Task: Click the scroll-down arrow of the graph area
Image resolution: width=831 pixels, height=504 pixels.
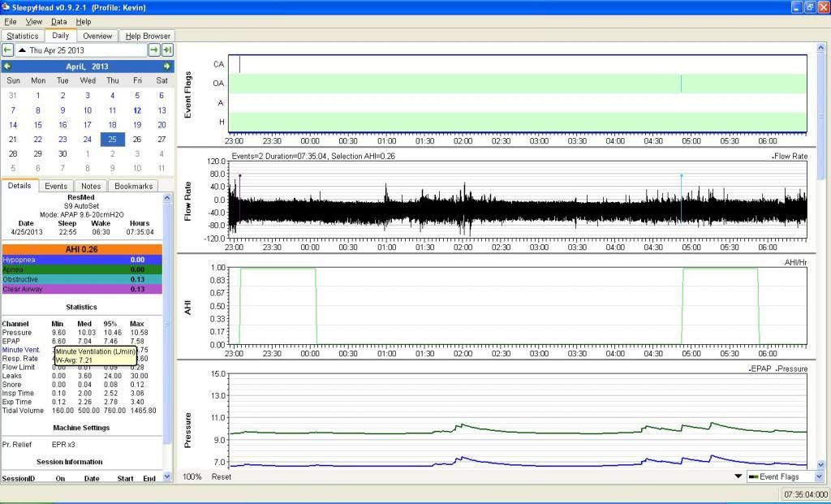Action: pyautogui.click(x=821, y=465)
